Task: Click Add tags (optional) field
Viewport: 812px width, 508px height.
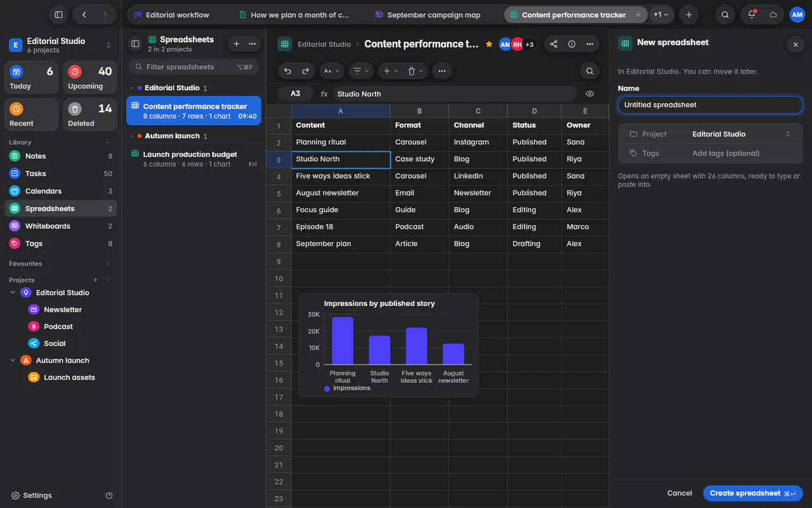Action: point(726,153)
